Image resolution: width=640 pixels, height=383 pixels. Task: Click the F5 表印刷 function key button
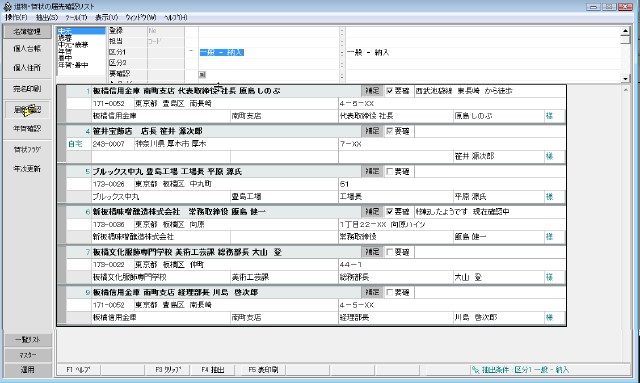pyautogui.click(x=263, y=370)
